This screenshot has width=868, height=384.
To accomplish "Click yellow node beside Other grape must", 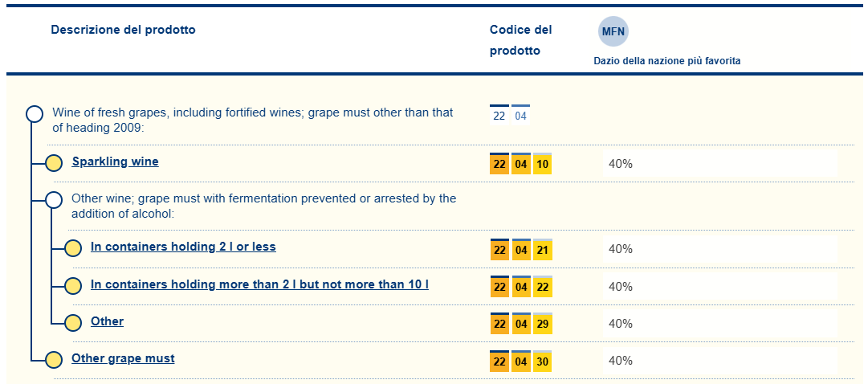I will point(54,360).
